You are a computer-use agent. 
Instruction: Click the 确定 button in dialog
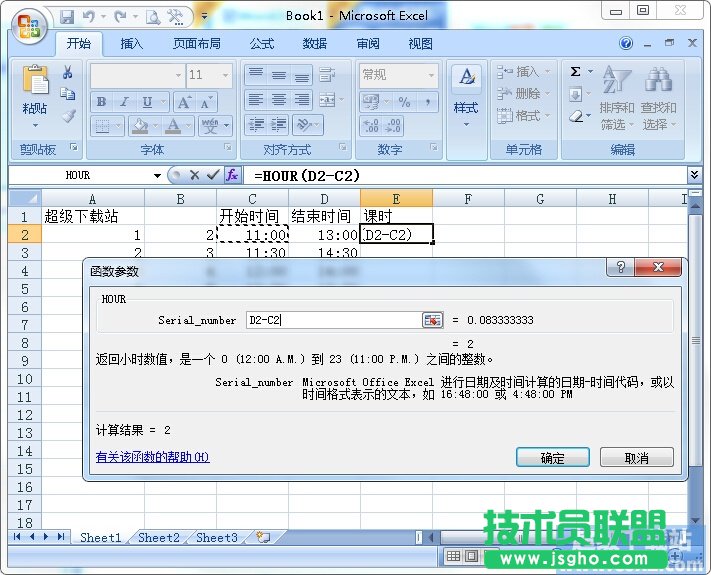click(552, 458)
